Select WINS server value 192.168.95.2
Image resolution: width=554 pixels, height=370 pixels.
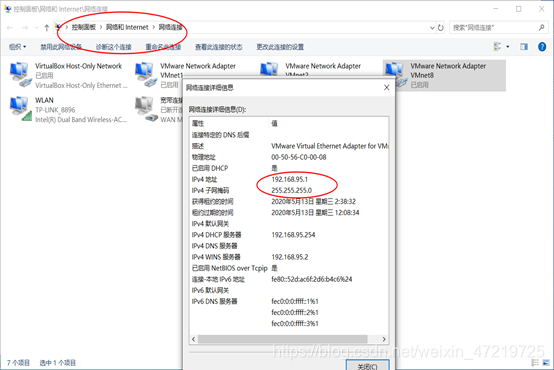[x=289, y=257]
